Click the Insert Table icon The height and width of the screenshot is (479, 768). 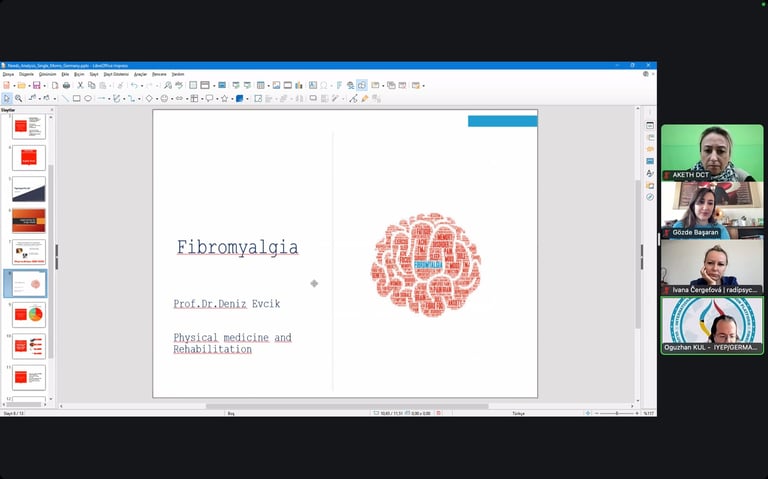pos(261,85)
